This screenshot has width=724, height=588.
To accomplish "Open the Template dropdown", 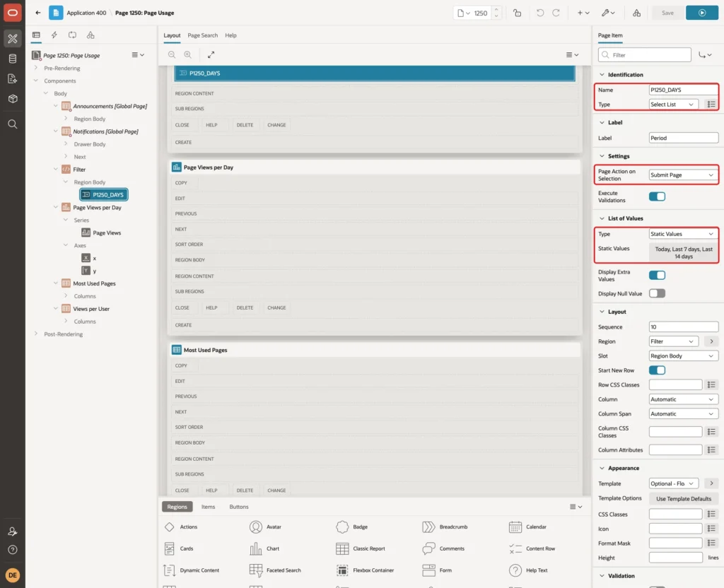I will click(x=674, y=483).
